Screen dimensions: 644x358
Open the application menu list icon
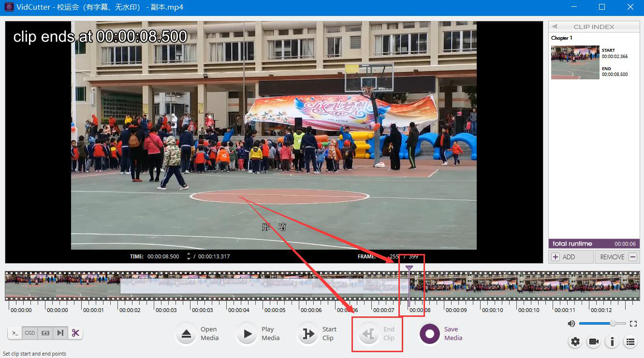(630, 342)
